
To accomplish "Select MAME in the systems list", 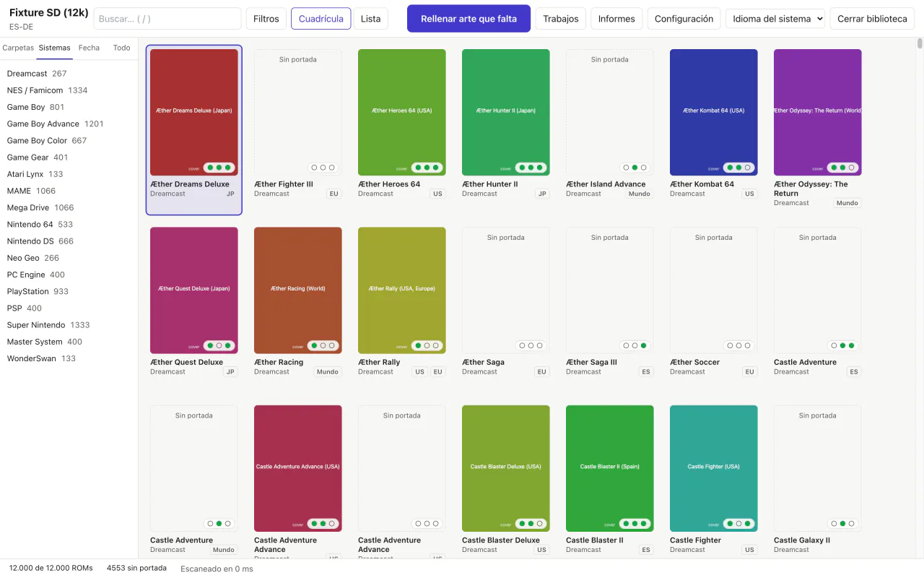I will (69, 191).
